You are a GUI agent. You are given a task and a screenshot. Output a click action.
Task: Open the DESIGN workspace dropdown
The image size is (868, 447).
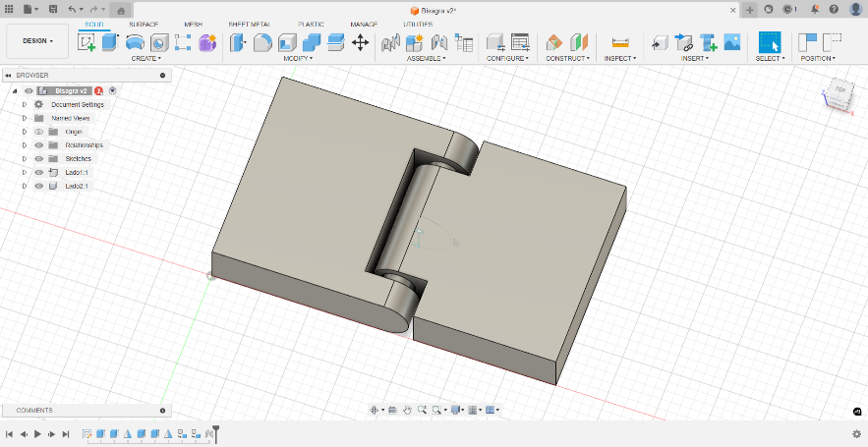[37, 41]
